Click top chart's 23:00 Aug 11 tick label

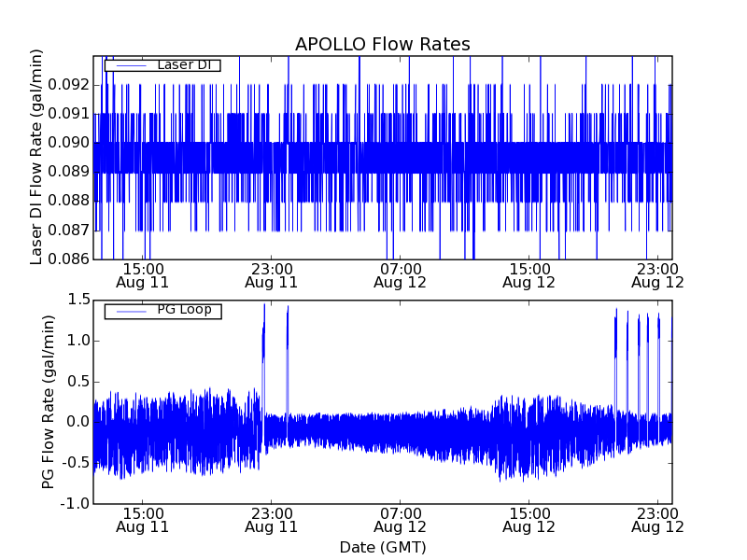(x=271, y=274)
